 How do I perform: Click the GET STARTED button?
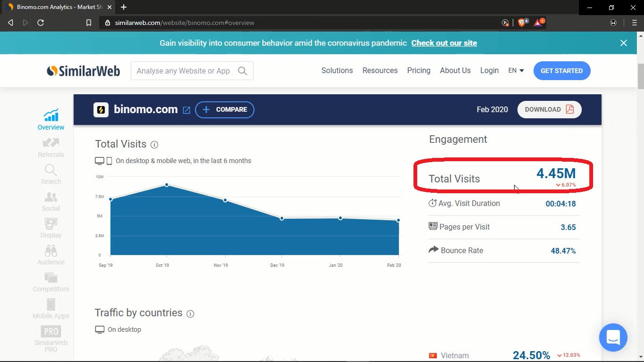pyautogui.click(x=562, y=71)
